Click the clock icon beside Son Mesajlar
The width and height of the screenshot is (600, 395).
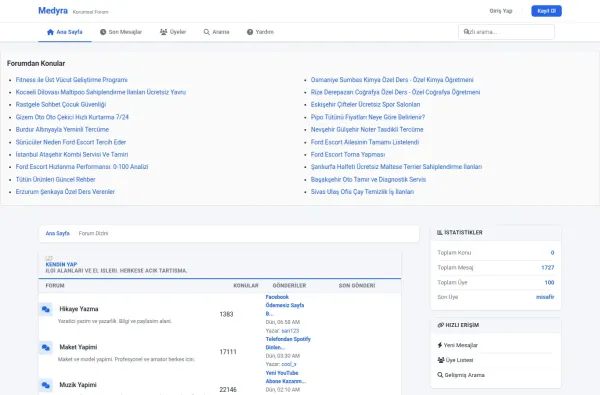103,32
